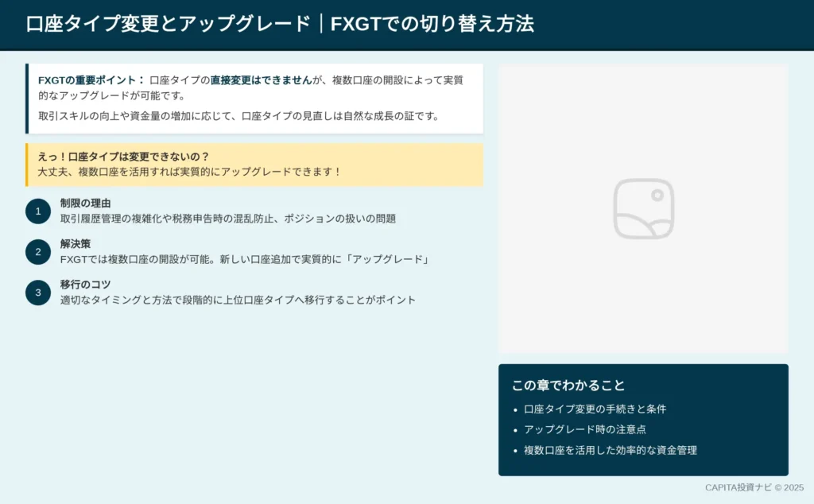Open the アップグレード時の注意点 bullet item
814x504 pixels.
tap(584, 429)
